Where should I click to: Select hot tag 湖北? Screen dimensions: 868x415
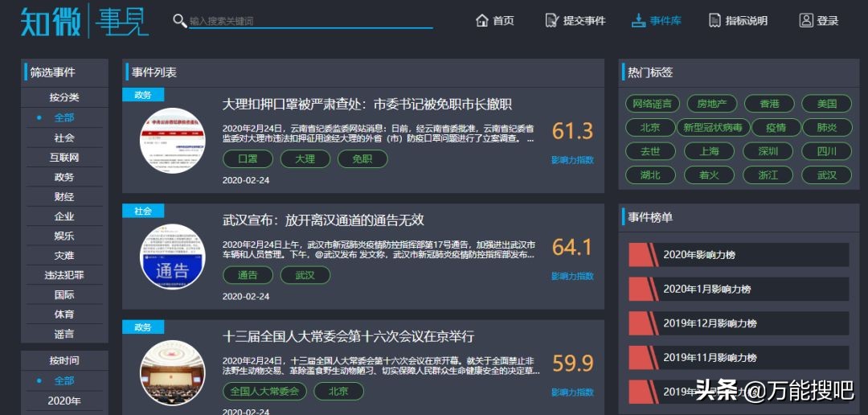tap(650, 175)
